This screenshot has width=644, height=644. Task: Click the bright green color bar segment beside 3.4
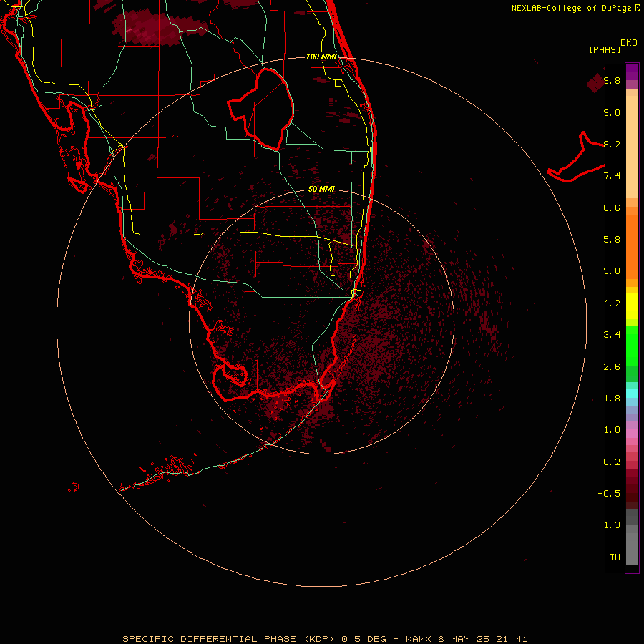tap(632, 345)
